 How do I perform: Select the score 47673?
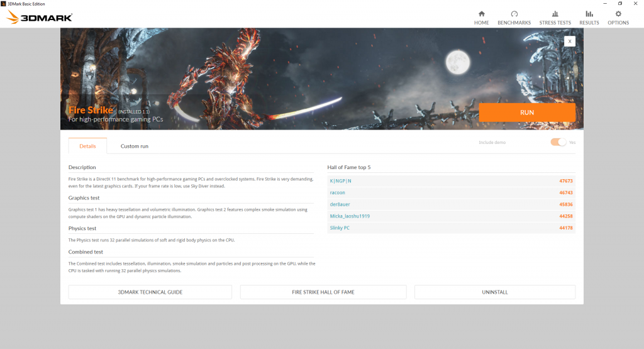[x=565, y=181]
